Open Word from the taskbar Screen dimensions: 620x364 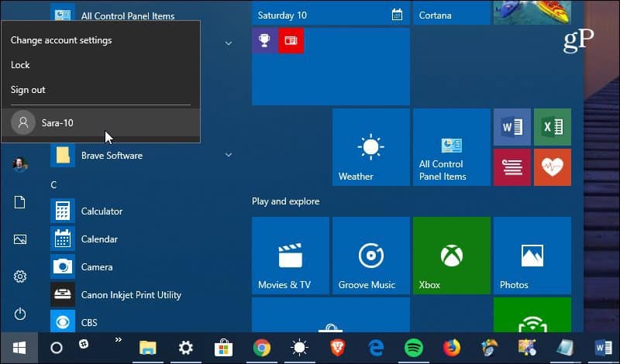click(603, 348)
